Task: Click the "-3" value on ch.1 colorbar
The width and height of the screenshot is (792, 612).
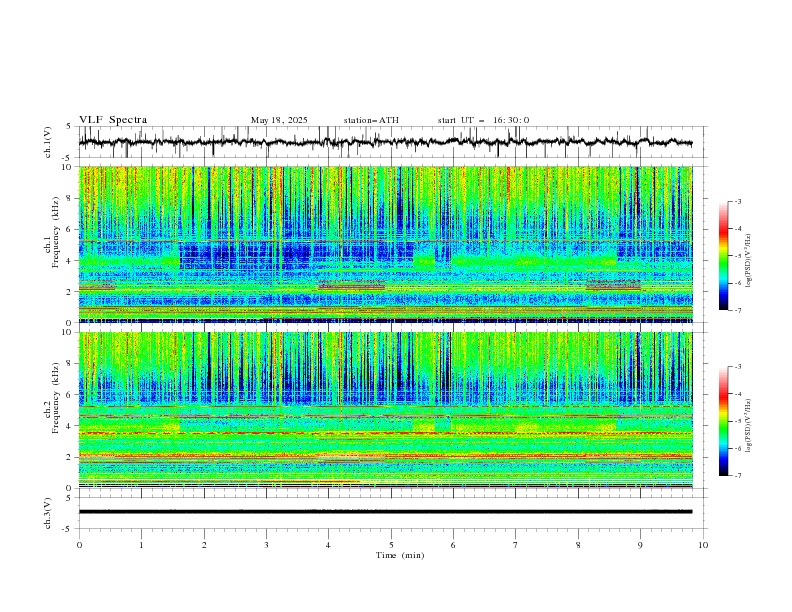Action: (737, 201)
